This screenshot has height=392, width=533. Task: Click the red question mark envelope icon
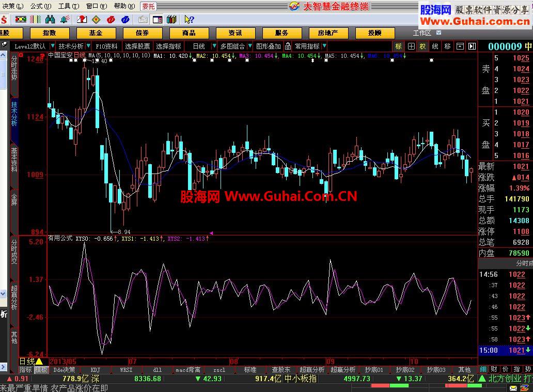[82, 20]
